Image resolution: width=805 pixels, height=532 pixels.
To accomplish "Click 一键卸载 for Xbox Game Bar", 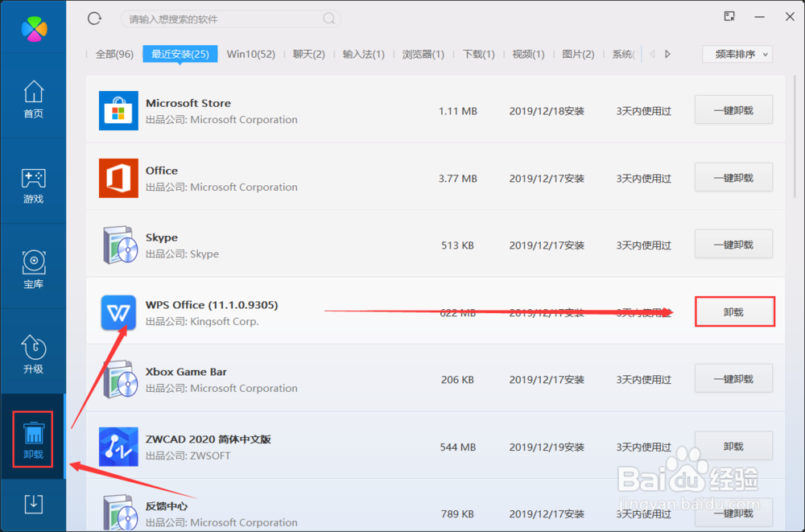I will 733,379.
